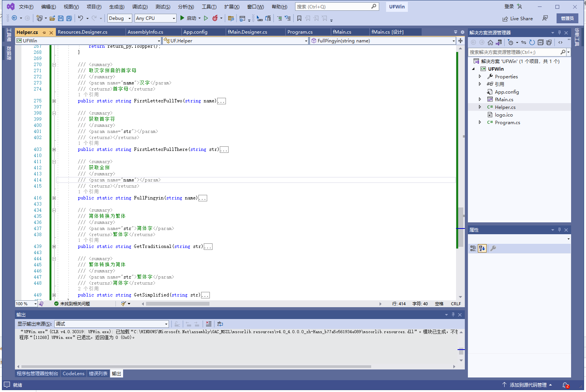This screenshot has width=586, height=392.
Task: Open the 100 % zoom level dropdown
Action: (26, 304)
